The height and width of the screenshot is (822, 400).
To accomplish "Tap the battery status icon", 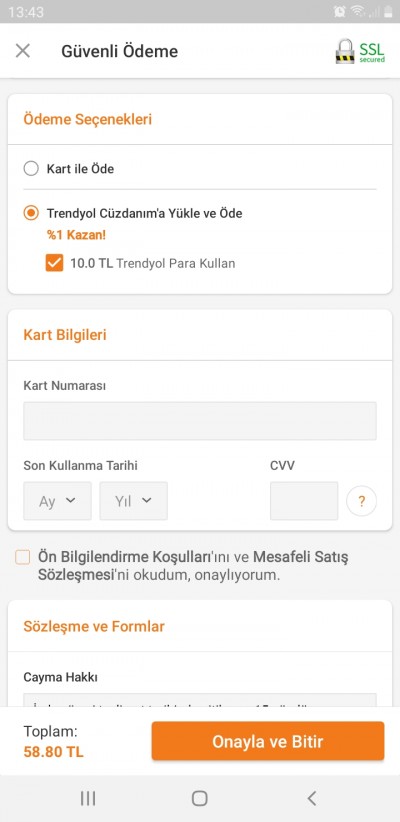I will (x=388, y=11).
